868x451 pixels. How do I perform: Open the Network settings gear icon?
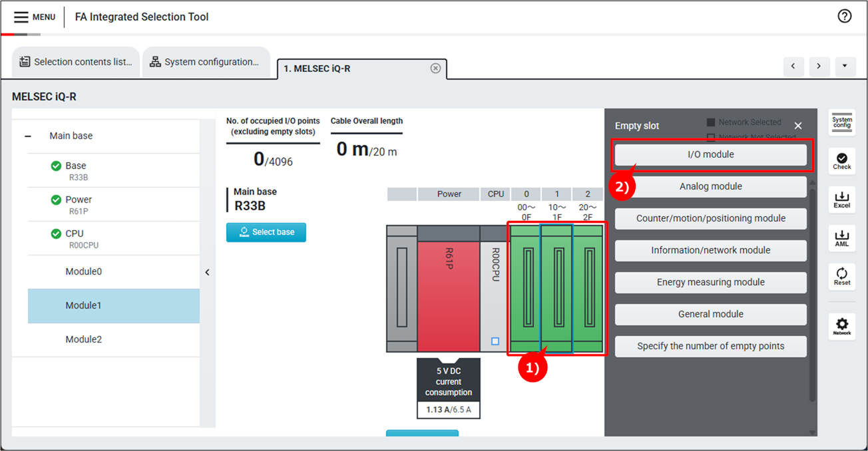pyautogui.click(x=842, y=326)
